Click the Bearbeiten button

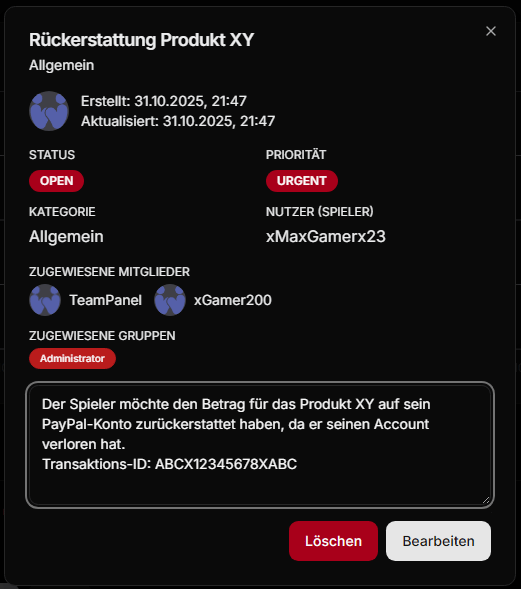[x=438, y=541]
